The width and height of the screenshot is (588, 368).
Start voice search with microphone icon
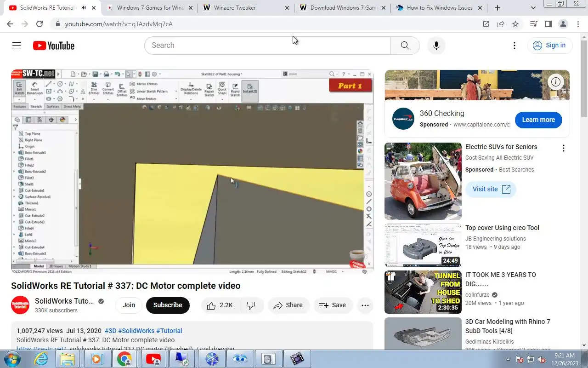(x=436, y=45)
